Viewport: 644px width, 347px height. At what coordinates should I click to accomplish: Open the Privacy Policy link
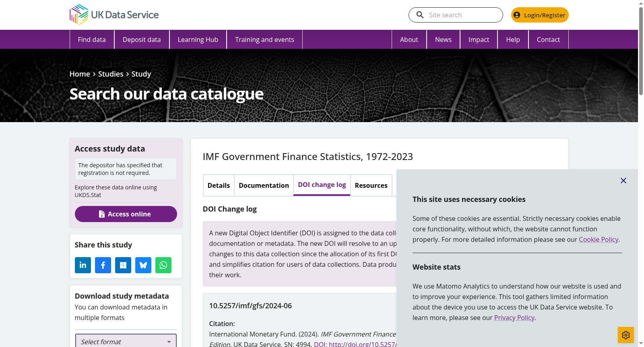click(514, 318)
